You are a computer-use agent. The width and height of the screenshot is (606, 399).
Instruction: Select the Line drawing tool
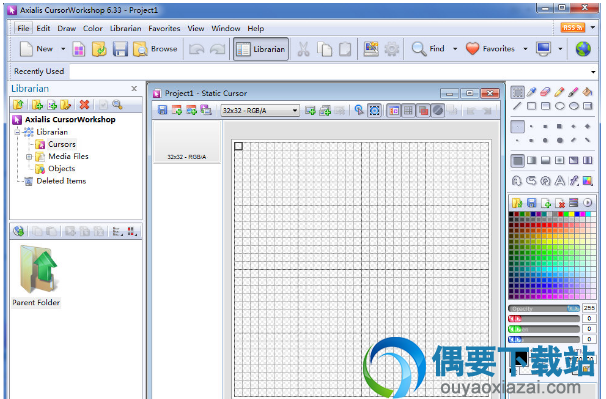pos(517,106)
